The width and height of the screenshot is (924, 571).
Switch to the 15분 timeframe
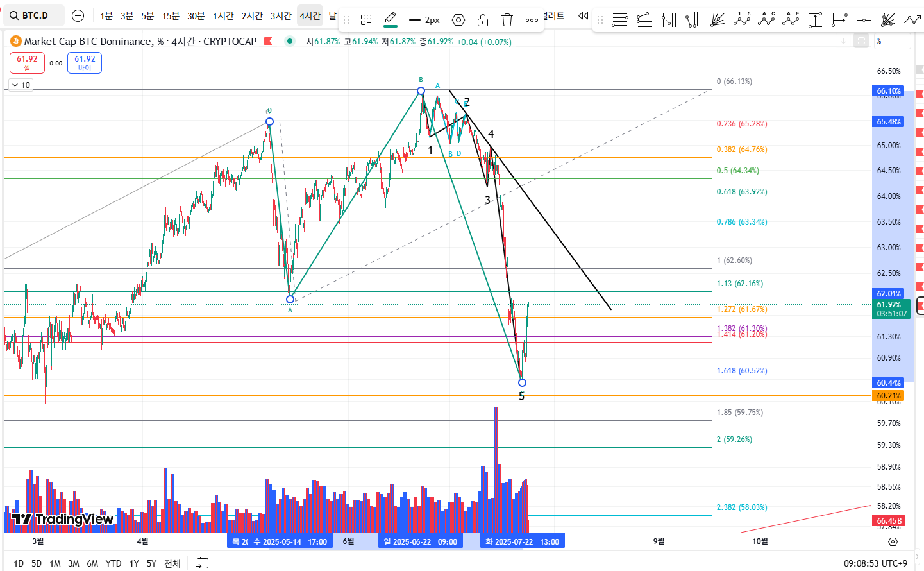click(x=171, y=15)
